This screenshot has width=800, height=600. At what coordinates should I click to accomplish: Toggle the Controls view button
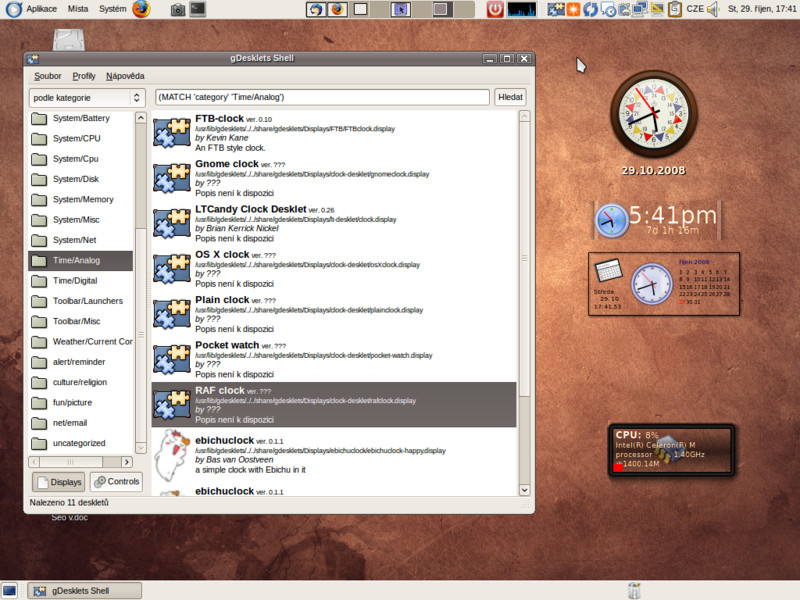click(116, 482)
